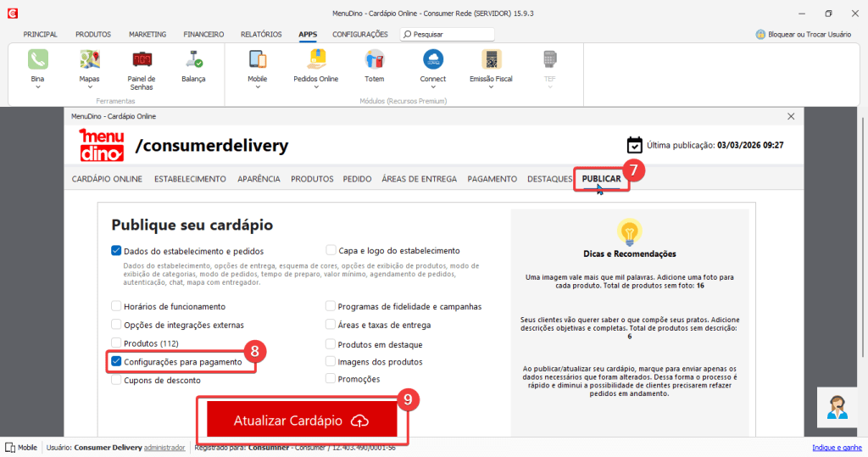This screenshot has width=868, height=457.
Task: Click the Atualizar Cardápio button
Action: click(x=301, y=421)
